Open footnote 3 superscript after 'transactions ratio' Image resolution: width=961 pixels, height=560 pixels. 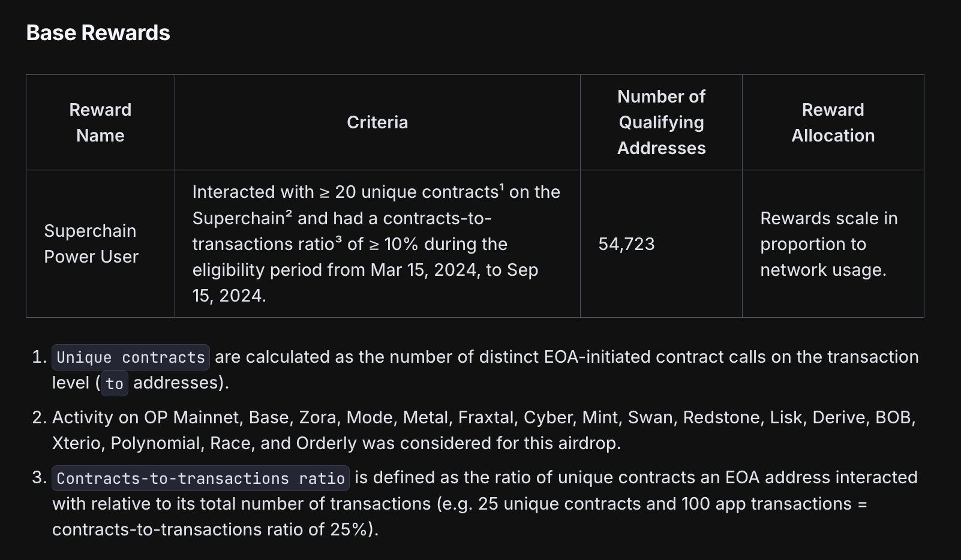coord(338,239)
